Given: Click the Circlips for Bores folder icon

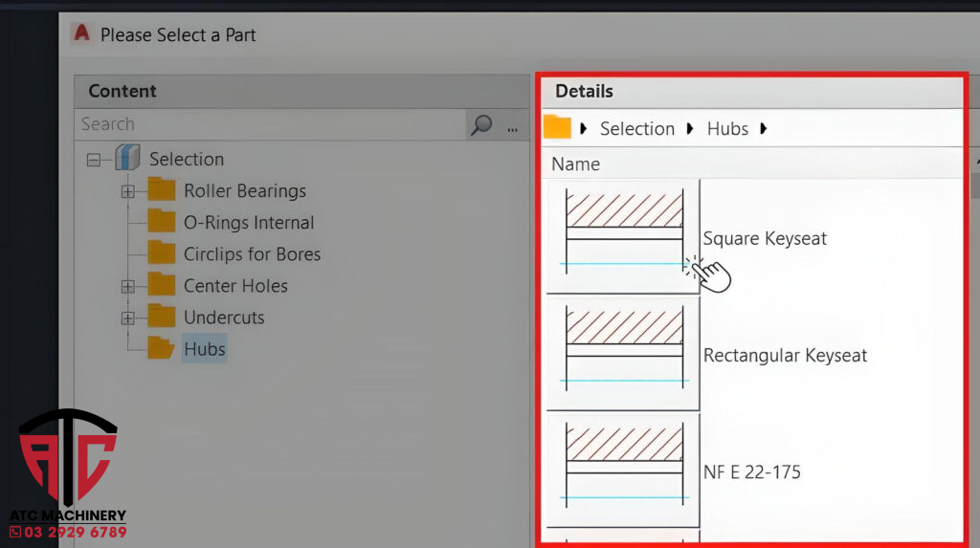Looking at the screenshot, I should pyautogui.click(x=161, y=254).
